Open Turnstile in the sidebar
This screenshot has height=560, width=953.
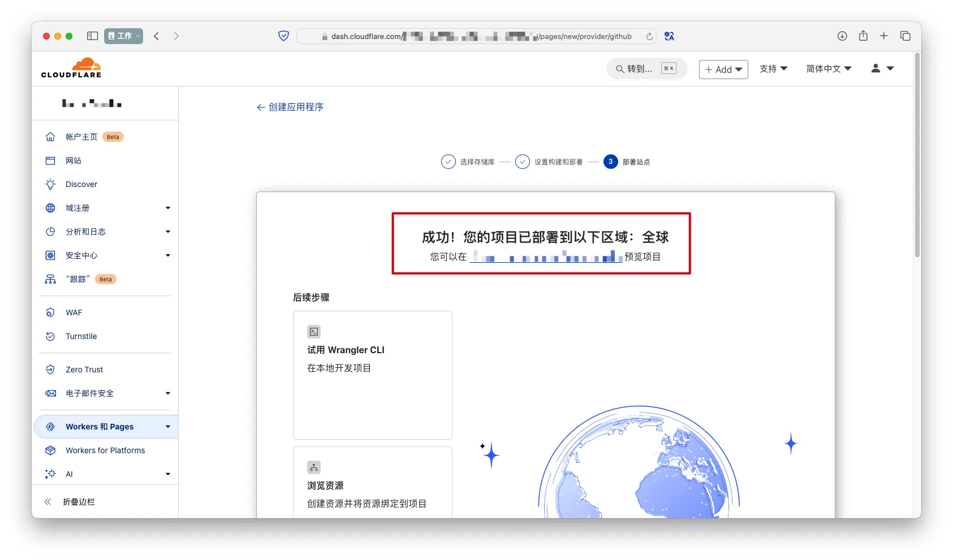point(81,336)
